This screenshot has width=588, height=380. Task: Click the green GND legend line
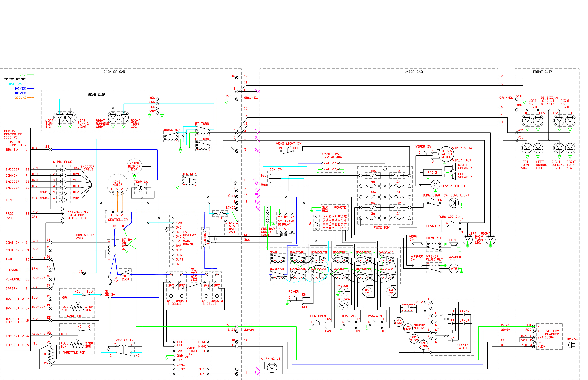click(30, 75)
